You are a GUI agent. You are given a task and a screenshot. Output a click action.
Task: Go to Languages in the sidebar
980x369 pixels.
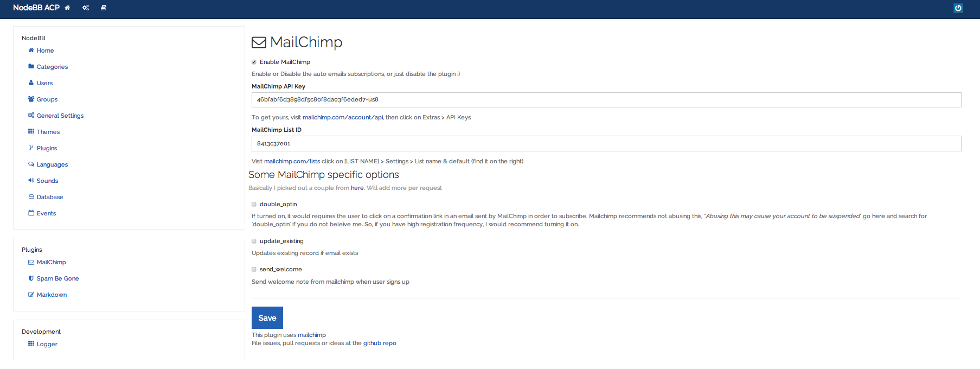click(52, 164)
